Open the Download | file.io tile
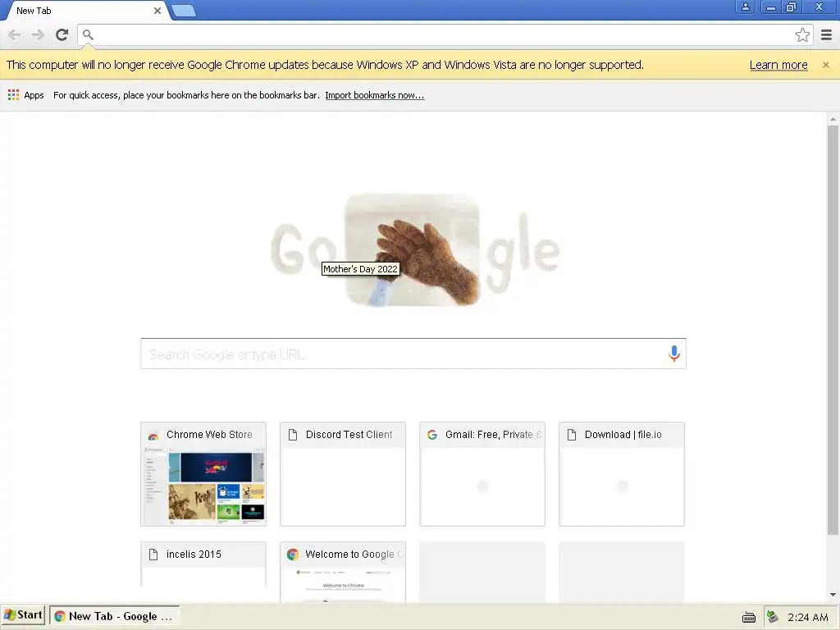This screenshot has height=630, width=840. click(x=622, y=474)
